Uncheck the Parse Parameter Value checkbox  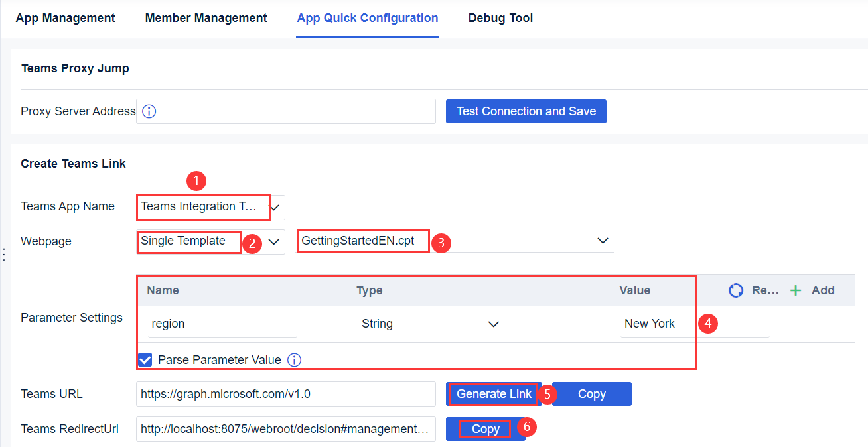point(145,360)
